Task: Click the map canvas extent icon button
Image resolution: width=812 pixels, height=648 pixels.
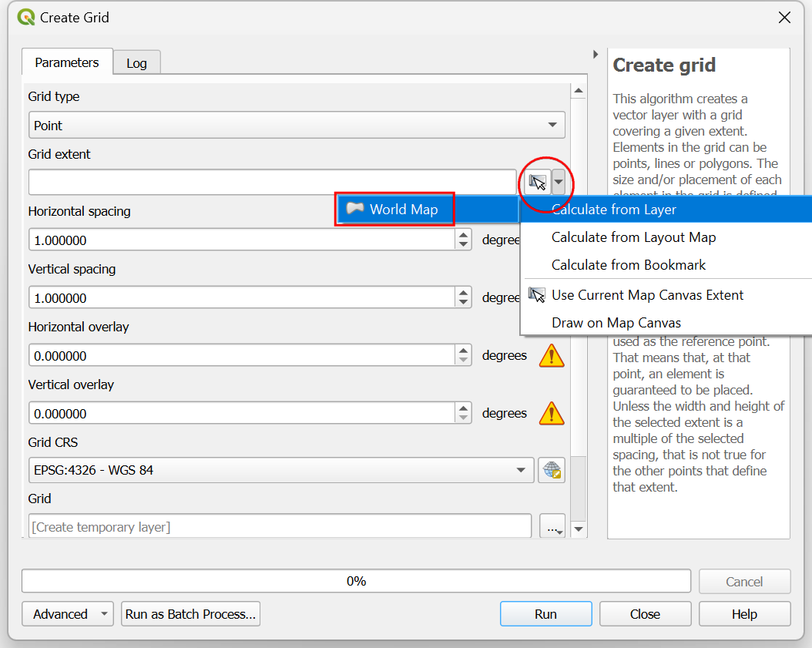Action: tap(537, 183)
